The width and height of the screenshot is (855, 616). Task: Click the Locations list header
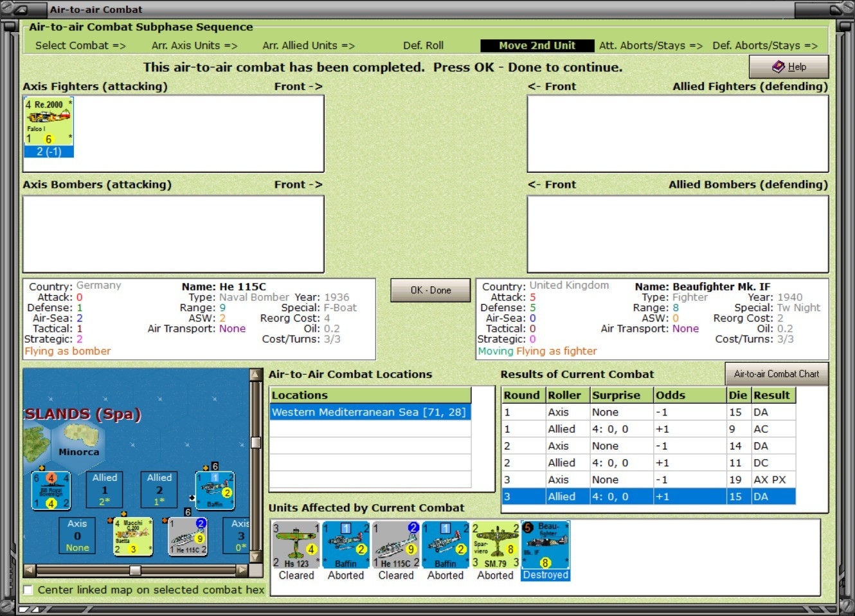370,395
